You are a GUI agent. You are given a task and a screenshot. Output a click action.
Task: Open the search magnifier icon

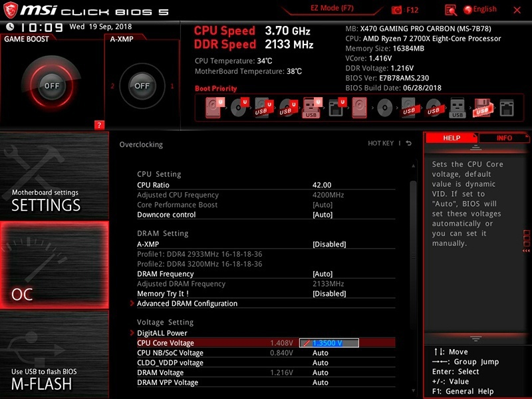tap(451, 10)
